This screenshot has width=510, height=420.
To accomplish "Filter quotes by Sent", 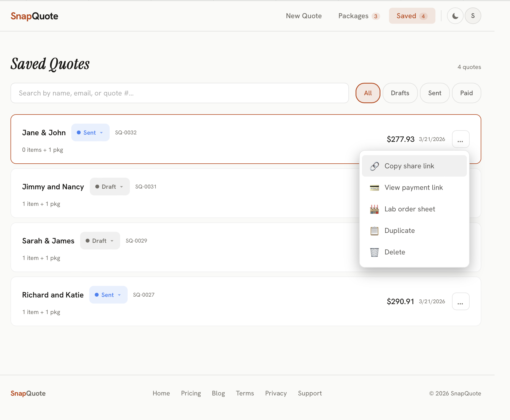I will point(435,93).
